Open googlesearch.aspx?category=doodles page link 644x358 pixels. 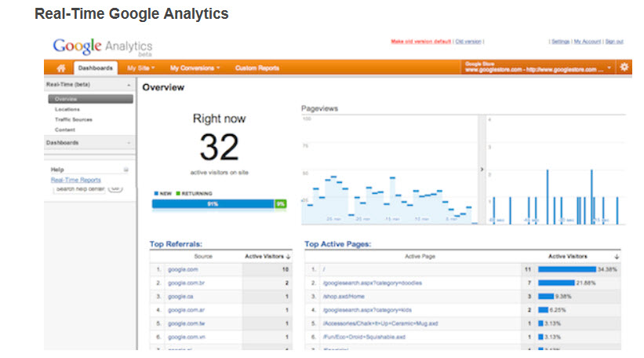tap(372, 283)
